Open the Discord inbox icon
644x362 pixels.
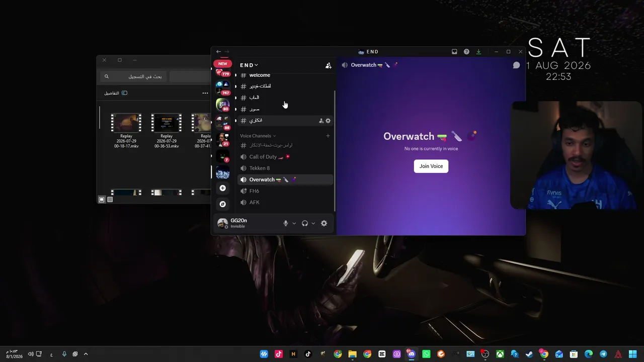454,52
